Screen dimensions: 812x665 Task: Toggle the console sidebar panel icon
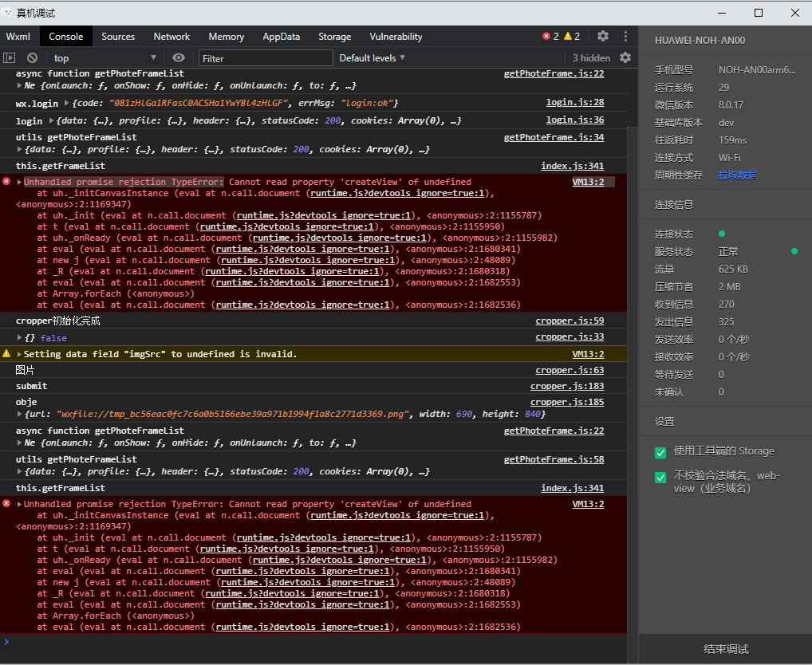click(x=10, y=58)
